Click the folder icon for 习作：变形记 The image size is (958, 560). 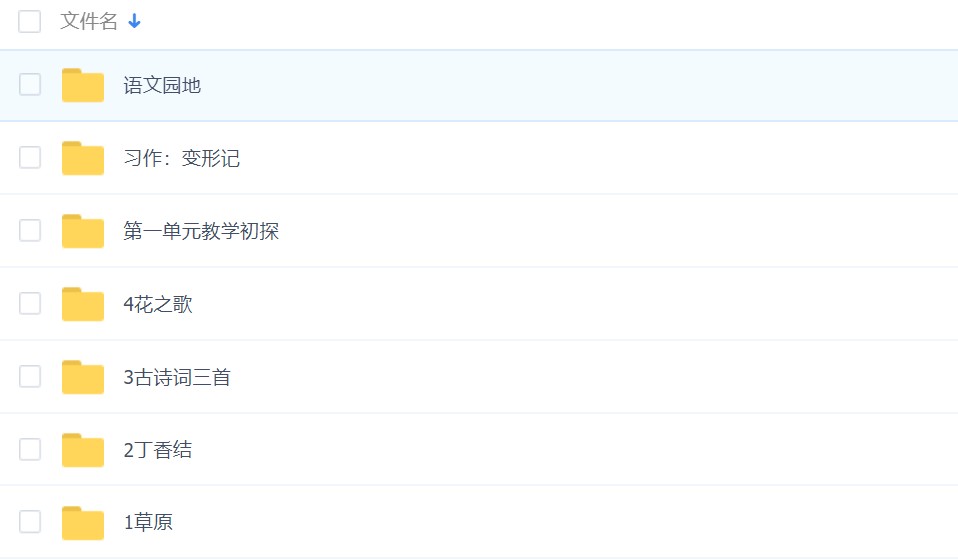point(83,158)
